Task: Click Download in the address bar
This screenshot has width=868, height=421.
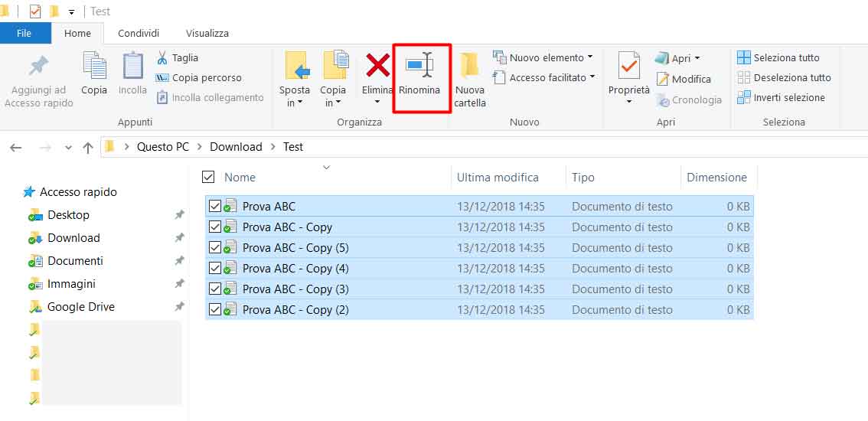Action: (236, 147)
